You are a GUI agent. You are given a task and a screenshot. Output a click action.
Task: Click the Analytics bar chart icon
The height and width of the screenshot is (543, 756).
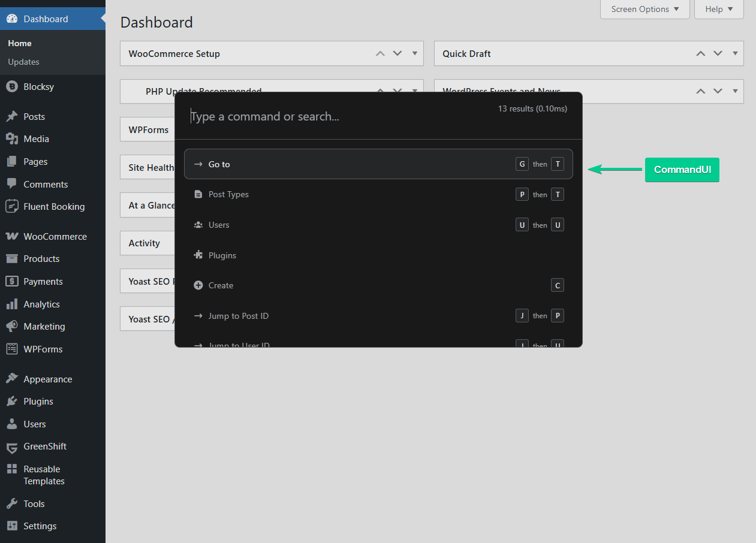click(11, 304)
